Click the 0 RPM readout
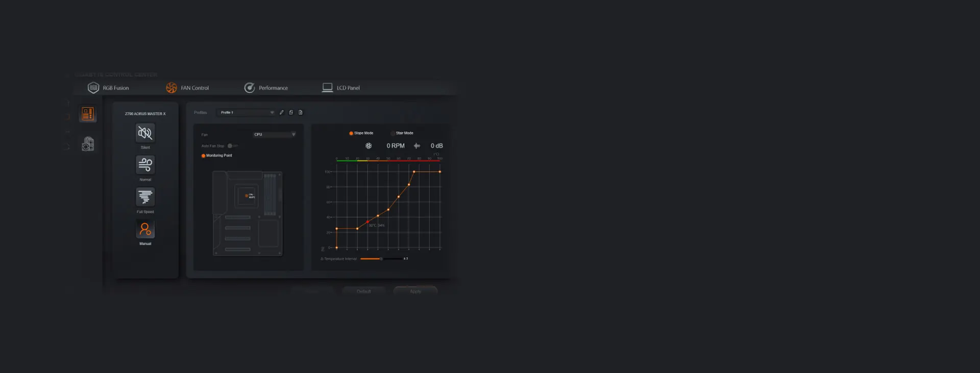 tap(396, 146)
